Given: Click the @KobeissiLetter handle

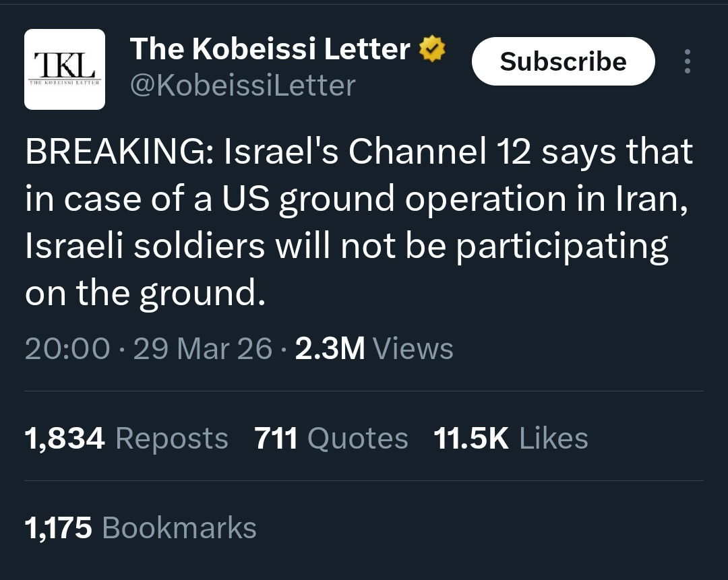Looking at the screenshot, I should (242, 86).
